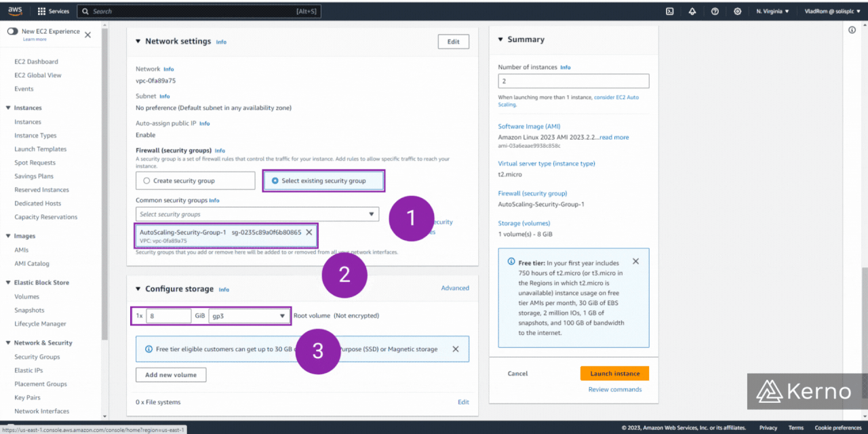Collapse the Network settings section

138,41
